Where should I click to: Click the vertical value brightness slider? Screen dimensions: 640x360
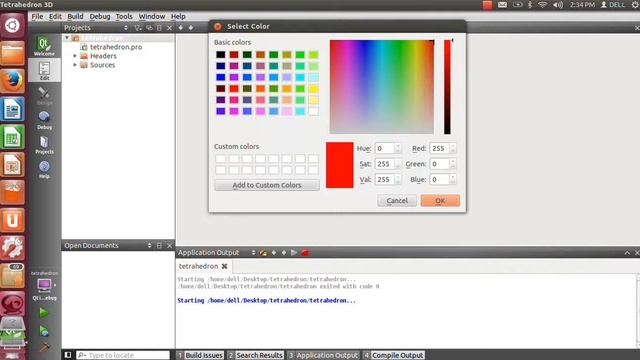(x=447, y=87)
